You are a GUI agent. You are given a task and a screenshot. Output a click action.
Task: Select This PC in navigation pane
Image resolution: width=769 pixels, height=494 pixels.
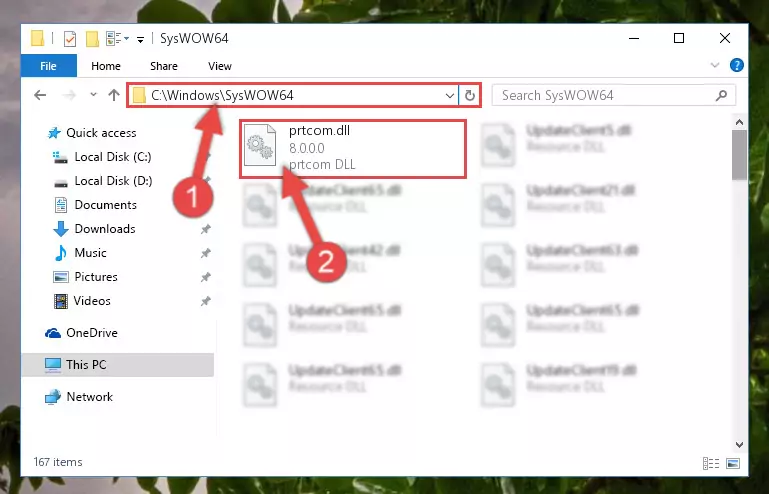(x=118, y=365)
